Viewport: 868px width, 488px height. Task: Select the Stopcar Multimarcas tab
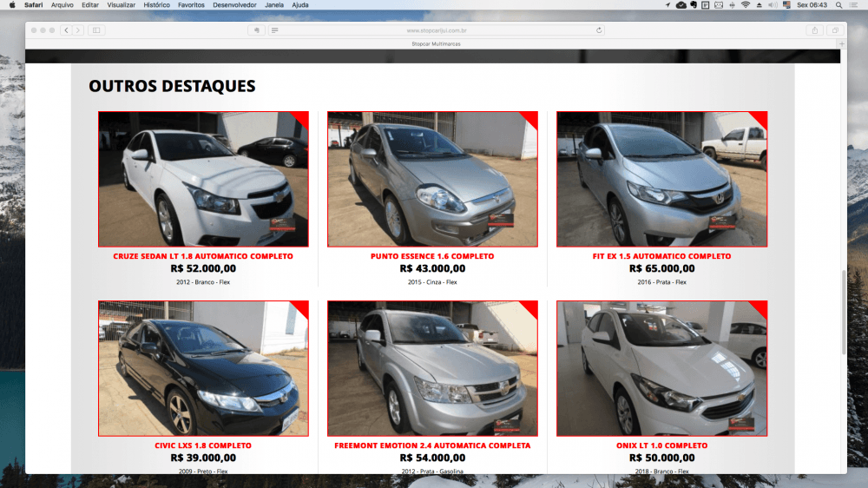click(436, 43)
